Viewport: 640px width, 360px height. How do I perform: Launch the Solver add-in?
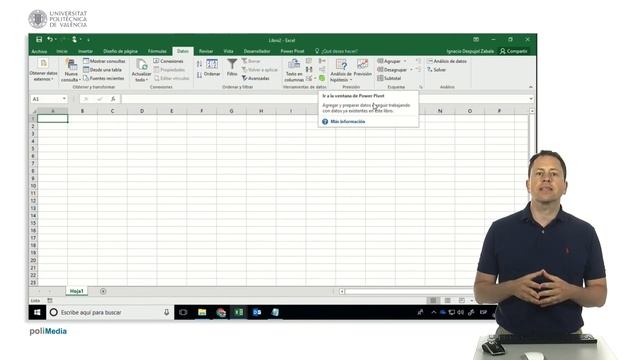tap(436, 69)
